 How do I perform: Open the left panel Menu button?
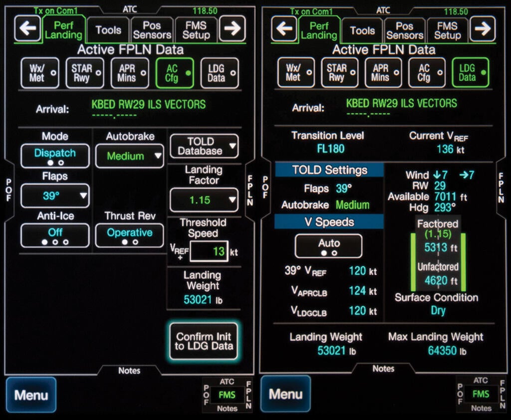coord(31,395)
